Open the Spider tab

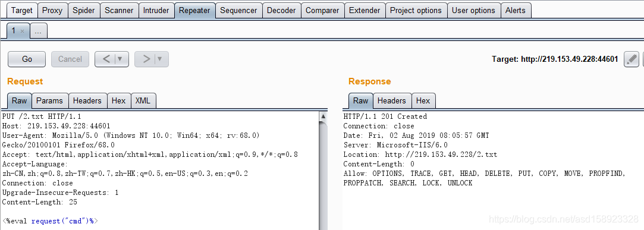(83, 10)
